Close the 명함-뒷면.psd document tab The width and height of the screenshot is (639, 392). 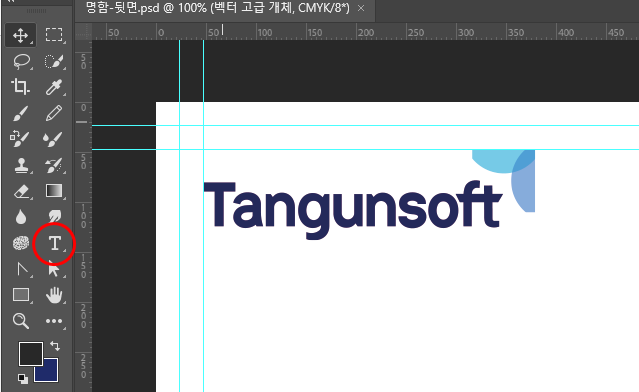pos(361,8)
